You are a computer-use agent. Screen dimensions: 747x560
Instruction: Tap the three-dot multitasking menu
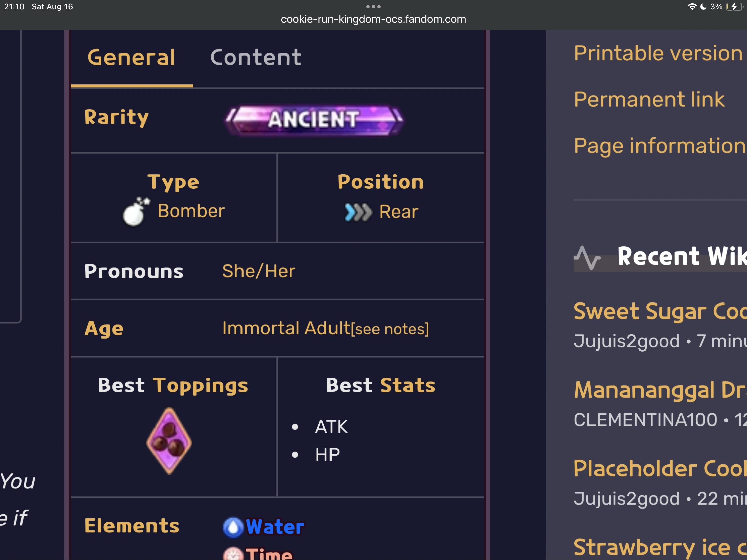[373, 7]
